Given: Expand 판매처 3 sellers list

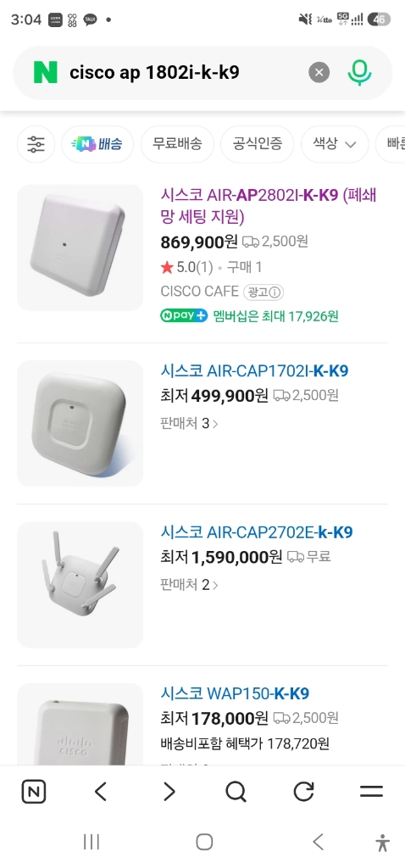Looking at the screenshot, I should click(x=189, y=424).
